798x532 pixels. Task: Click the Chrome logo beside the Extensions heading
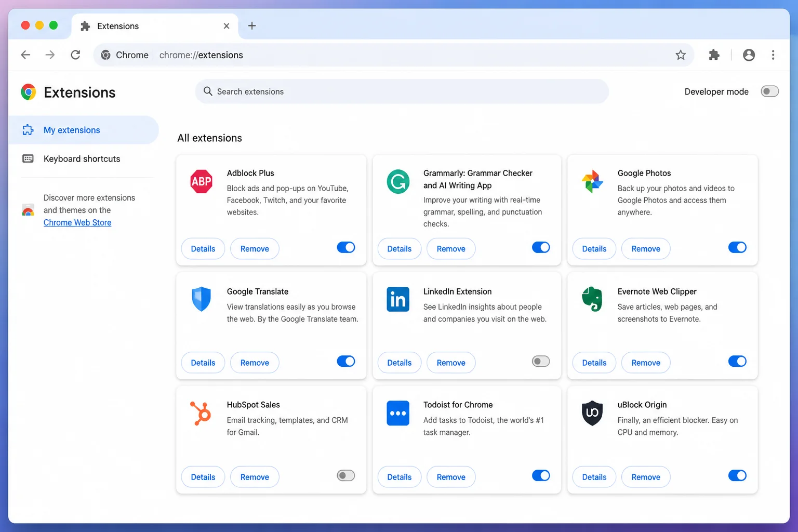(x=29, y=92)
